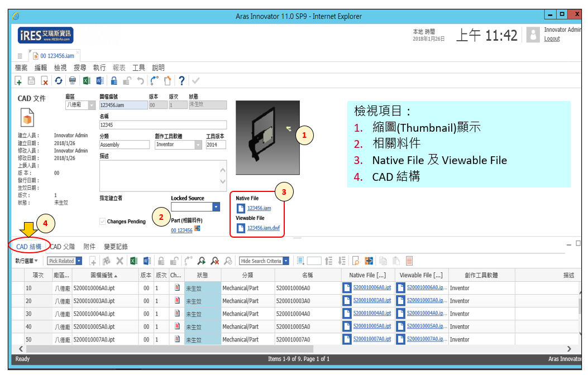Click the Logout link
Screen dimensions: 588x375
pyautogui.click(x=552, y=39)
